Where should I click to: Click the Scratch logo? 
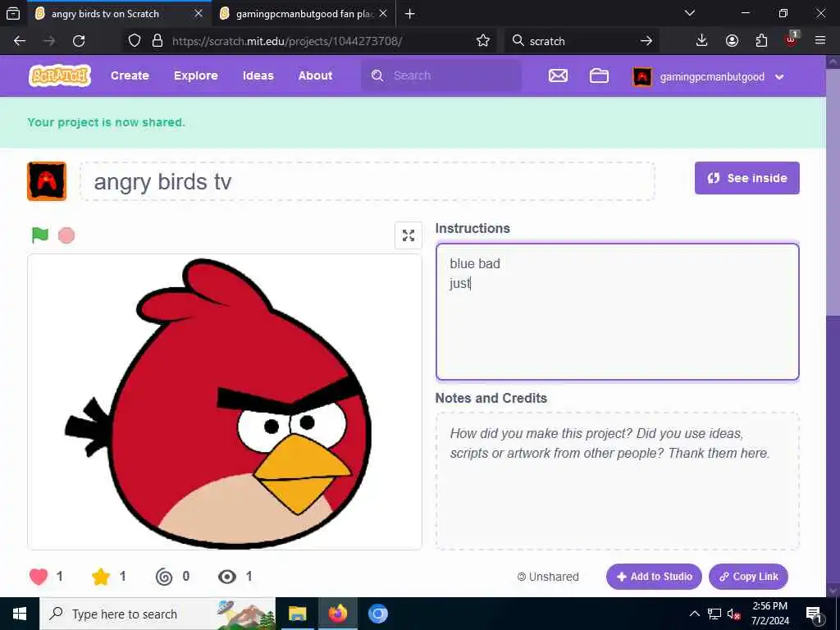(59, 75)
